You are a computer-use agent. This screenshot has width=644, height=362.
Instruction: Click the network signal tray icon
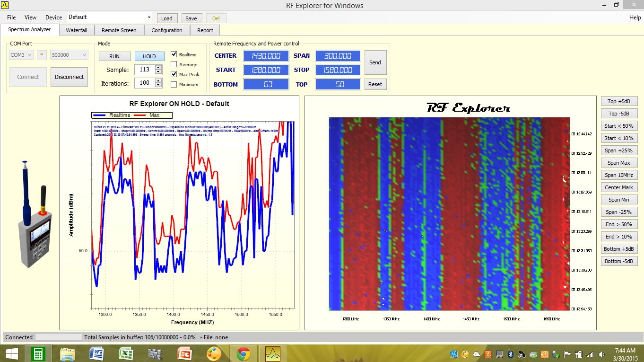590,354
